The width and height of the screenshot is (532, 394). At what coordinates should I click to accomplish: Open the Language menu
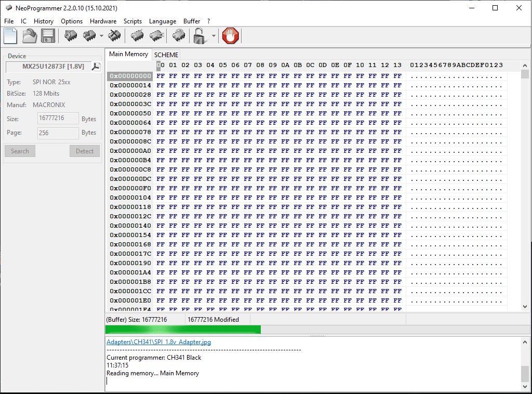pos(163,21)
